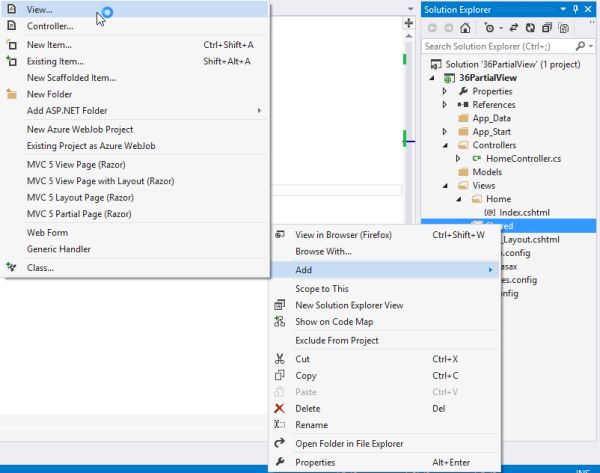Collapse the 36PartialView project node
600x473 pixels.
click(432, 78)
